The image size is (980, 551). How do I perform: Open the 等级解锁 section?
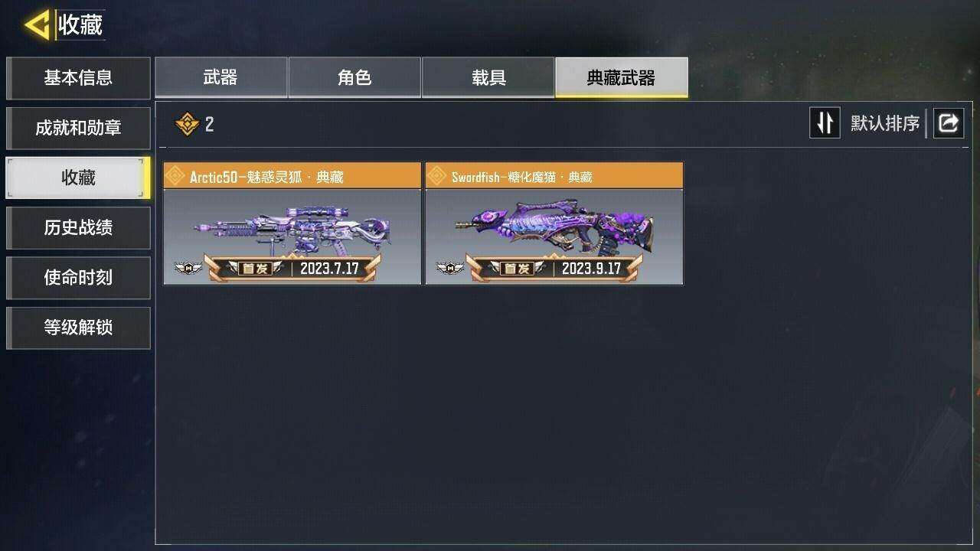coord(78,328)
